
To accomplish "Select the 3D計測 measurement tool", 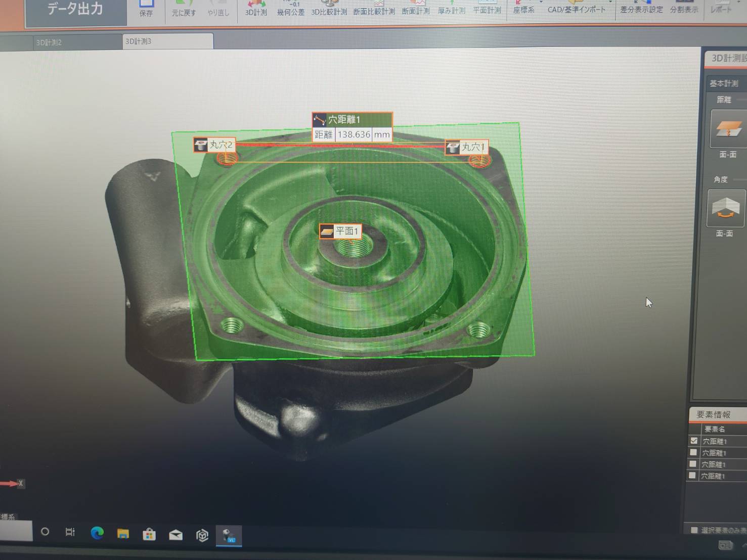I will pyautogui.click(x=256, y=7).
